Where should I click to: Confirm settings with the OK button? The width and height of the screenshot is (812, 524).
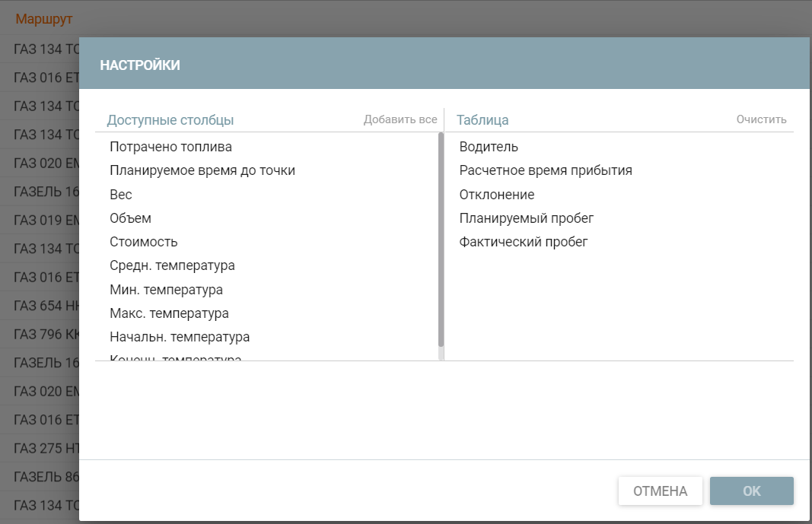751,491
